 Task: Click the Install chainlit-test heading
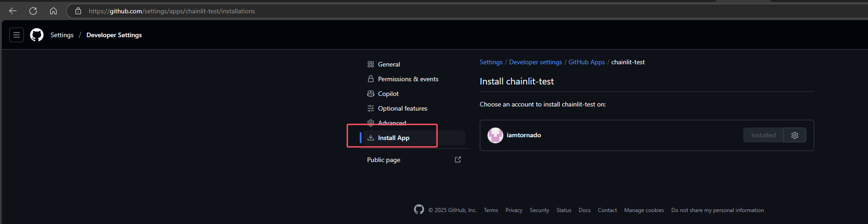point(517,81)
